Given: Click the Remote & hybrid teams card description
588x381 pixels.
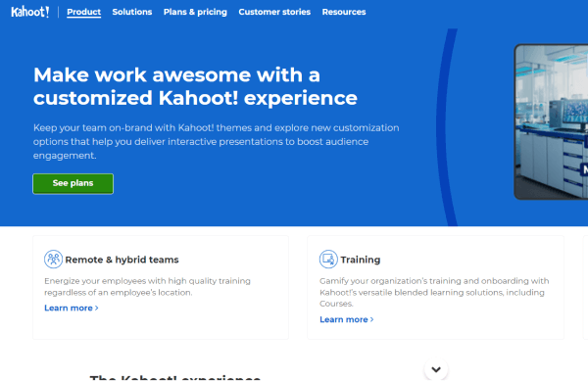Looking at the screenshot, I should 147,287.
